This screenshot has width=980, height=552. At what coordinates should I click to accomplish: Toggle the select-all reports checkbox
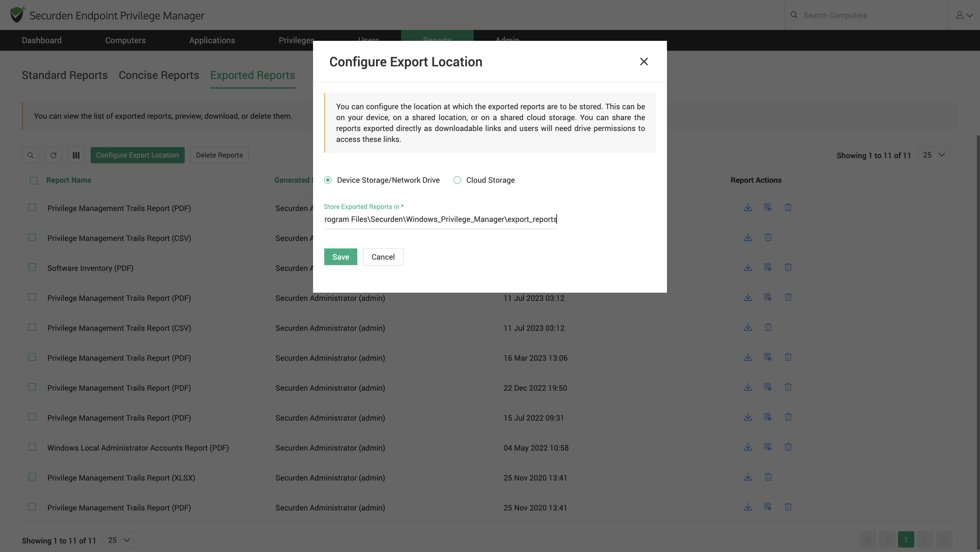pyautogui.click(x=33, y=180)
